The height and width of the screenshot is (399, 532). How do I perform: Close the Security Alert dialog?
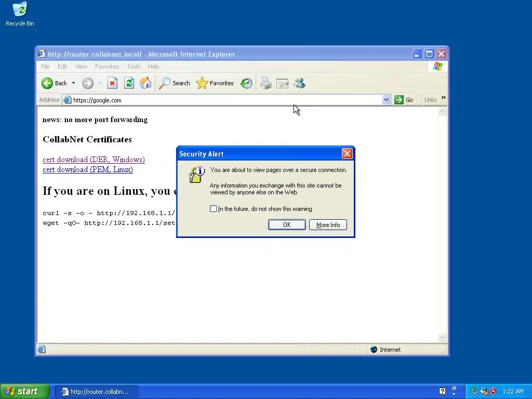pos(347,154)
